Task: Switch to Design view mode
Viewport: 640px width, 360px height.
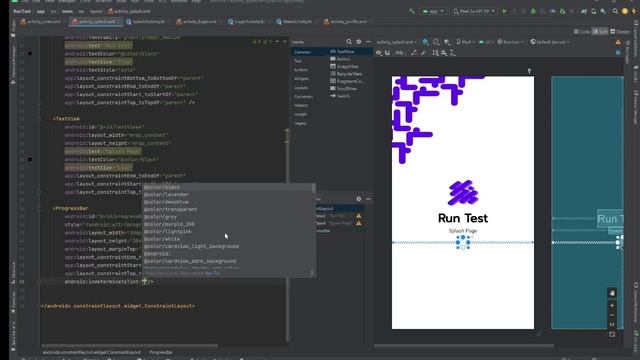Action: coord(620,31)
